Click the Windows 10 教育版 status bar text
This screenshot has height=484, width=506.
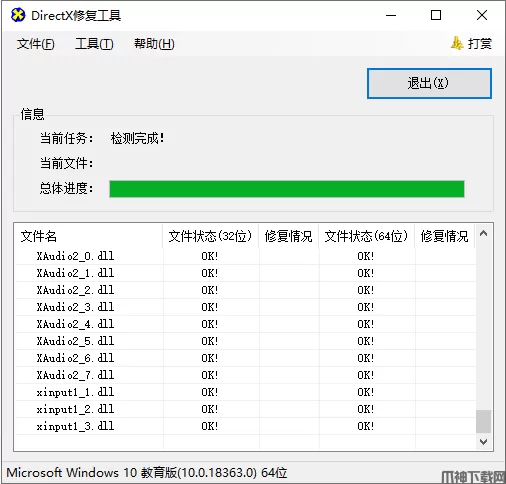pos(147,473)
